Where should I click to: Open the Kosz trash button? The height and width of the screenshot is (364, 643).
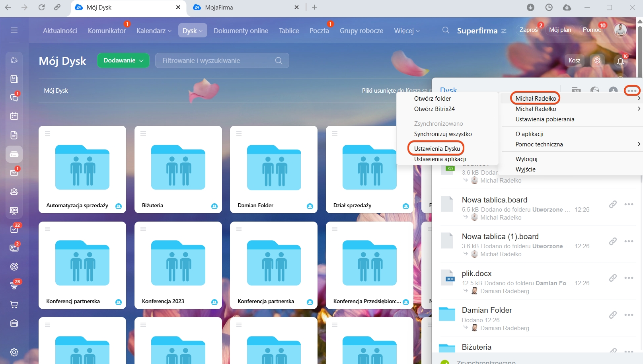(574, 60)
